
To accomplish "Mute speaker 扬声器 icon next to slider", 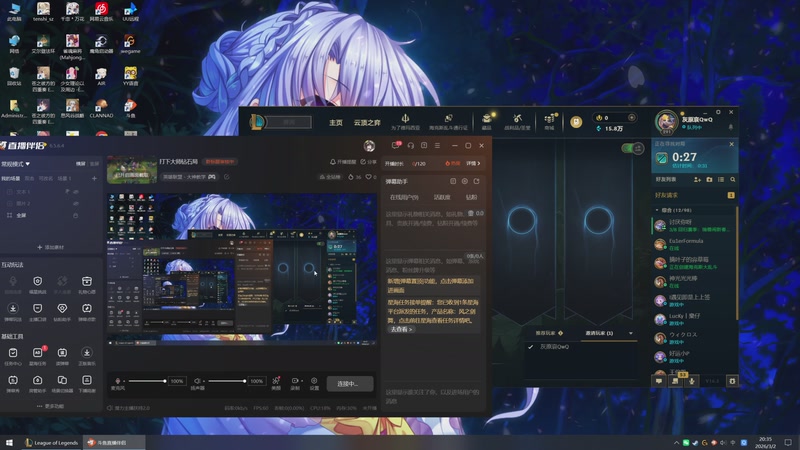I will click(x=197, y=381).
